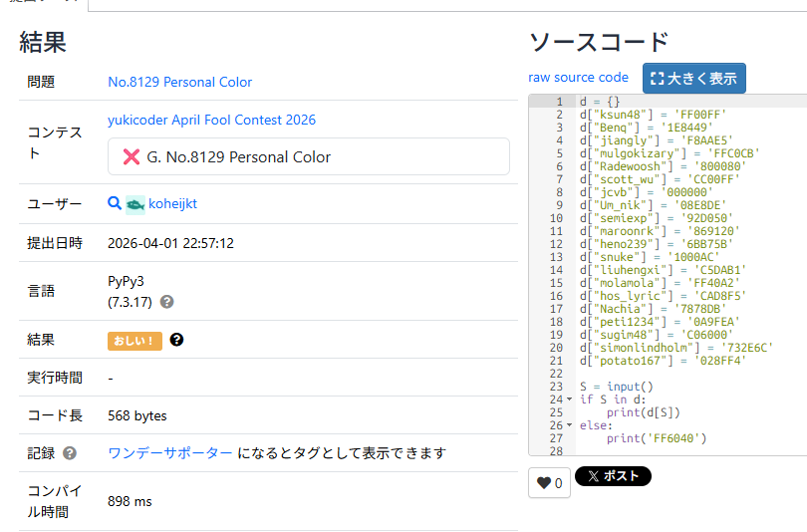Viewport: 807px width, 532px height.
Task: Click code length value 568 bytes
Action: pyautogui.click(x=136, y=415)
